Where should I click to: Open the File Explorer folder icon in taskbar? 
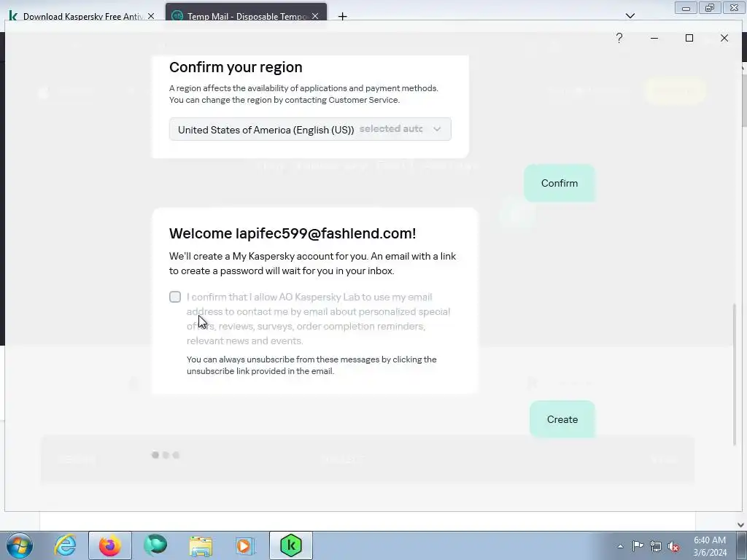[201, 545]
